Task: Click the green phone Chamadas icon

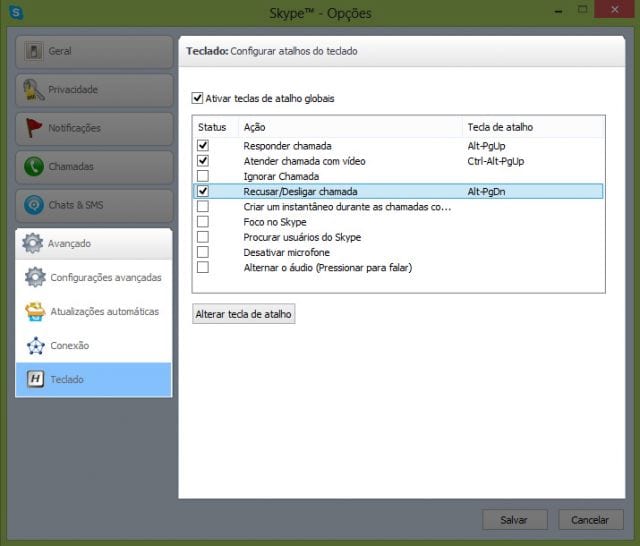Action: pyautogui.click(x=34, y=166)
